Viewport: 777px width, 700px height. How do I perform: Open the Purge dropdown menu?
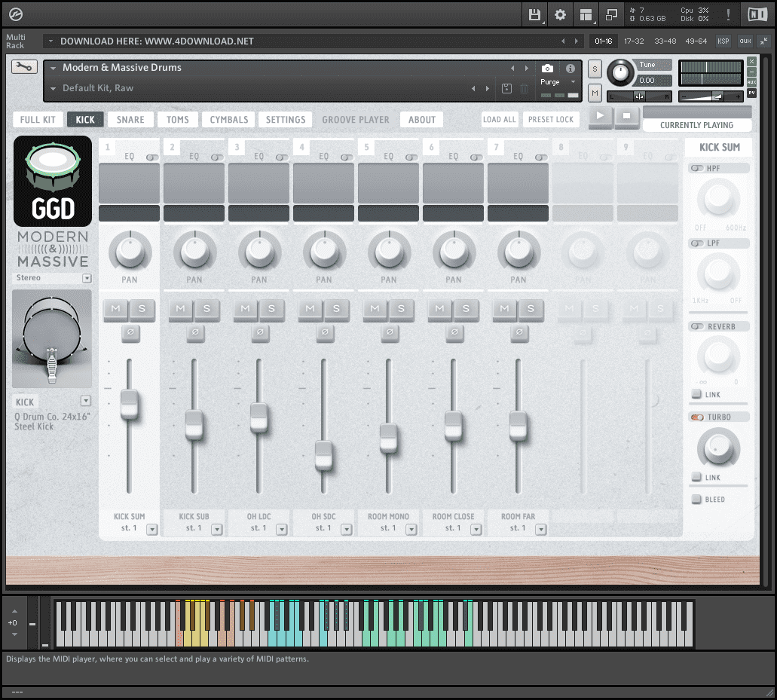point(558,82)
